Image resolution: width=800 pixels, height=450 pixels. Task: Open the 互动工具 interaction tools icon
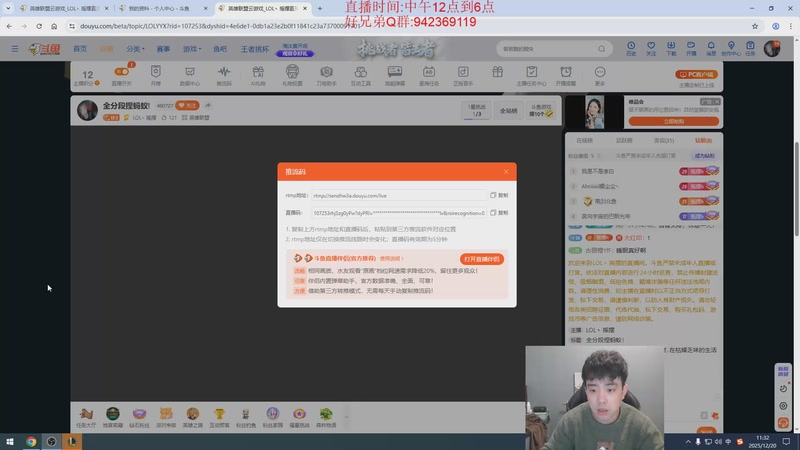[361, 75]
